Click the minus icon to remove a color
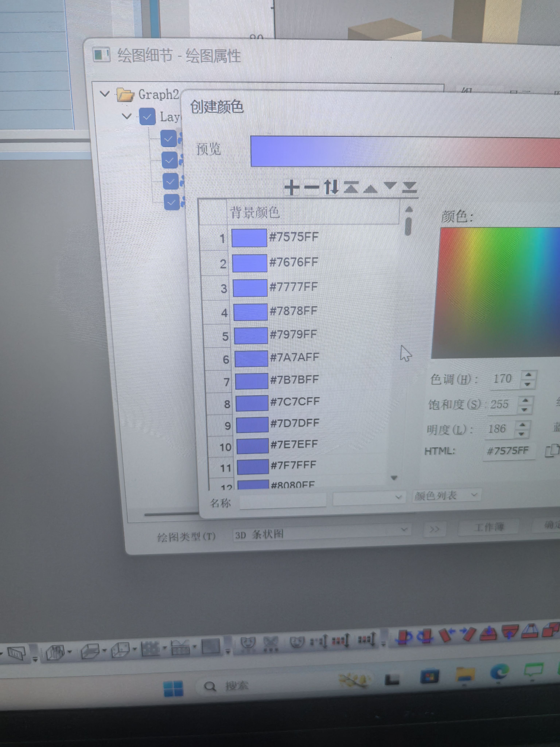Image resolution: width=560 pixels, height=747 pixels. coord(312,187)
